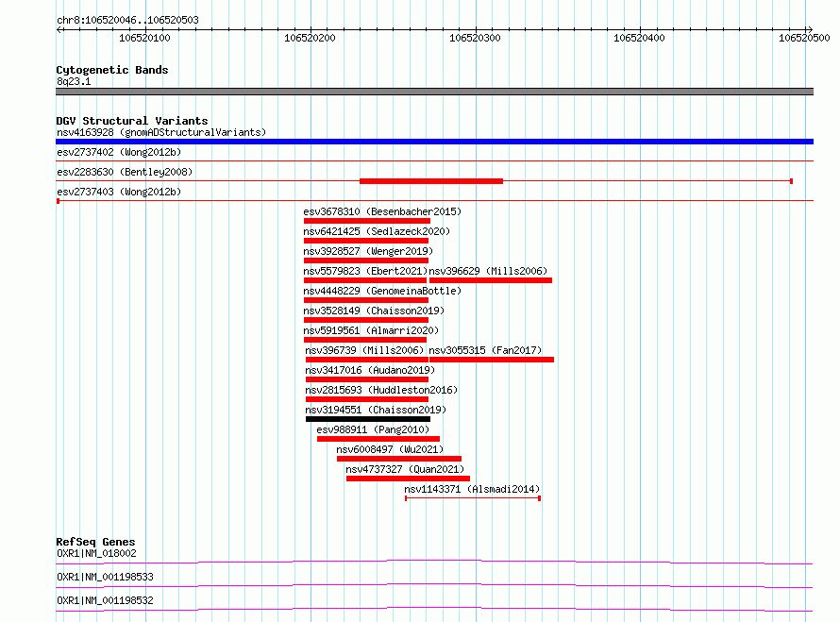Click the red bar under esv988911 Pang2010

pyautogui.click(x=378, y=439)
